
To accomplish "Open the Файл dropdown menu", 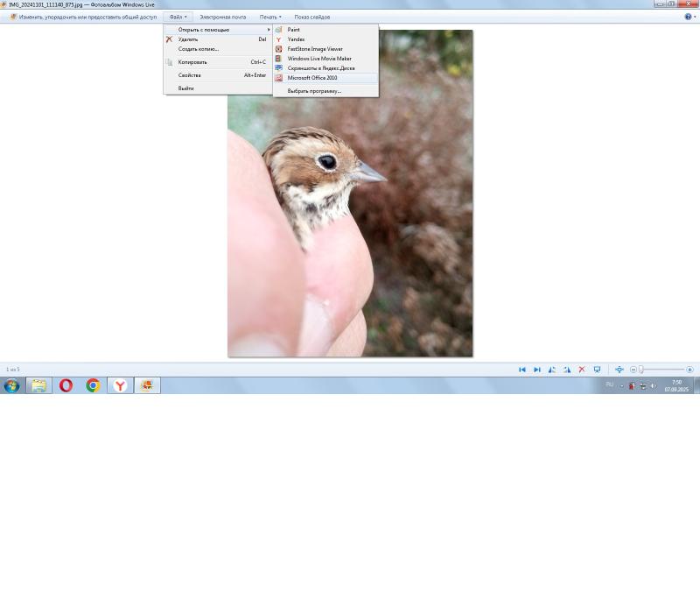I will tap(178, 17).
